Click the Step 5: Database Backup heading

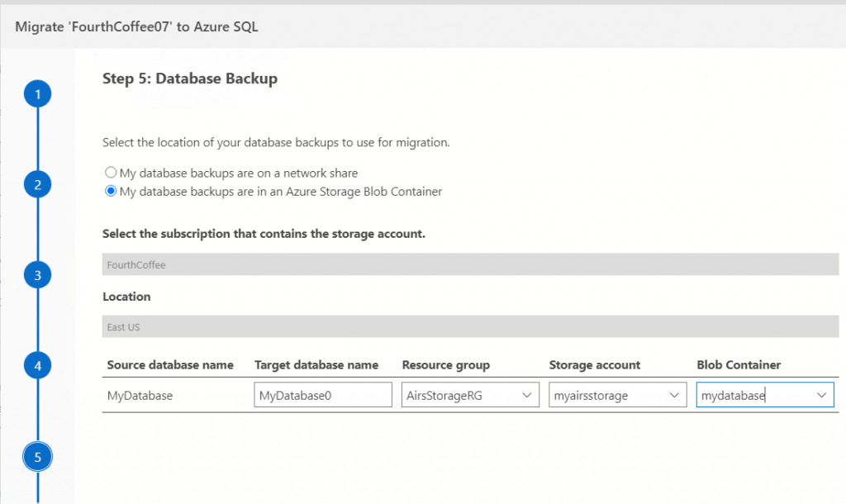[190, 79]
